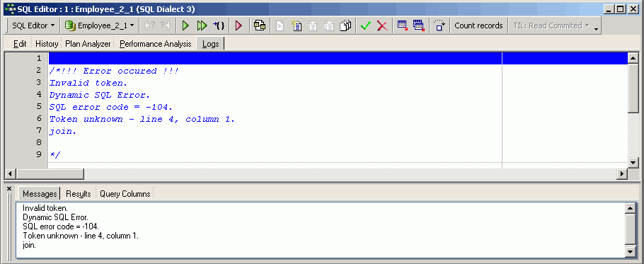Rollback the transaction with the red X

[382, 26]
